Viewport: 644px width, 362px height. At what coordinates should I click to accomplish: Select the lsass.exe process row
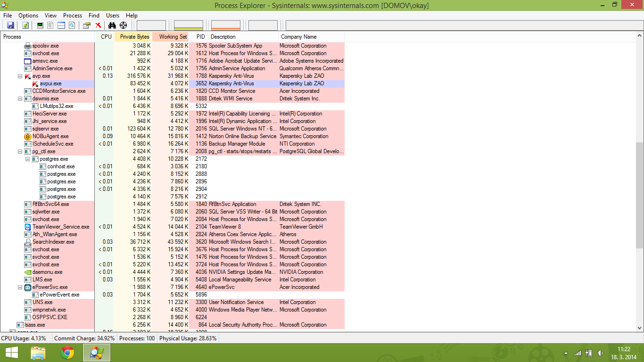[172, 325]
